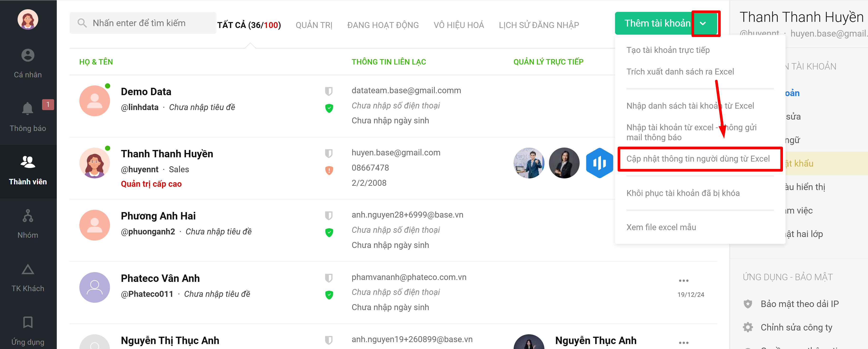Viewport: 868px width, 349px height.
Task: Click the green verified shield for Demo Data
Action: click(x=329, y=108)
